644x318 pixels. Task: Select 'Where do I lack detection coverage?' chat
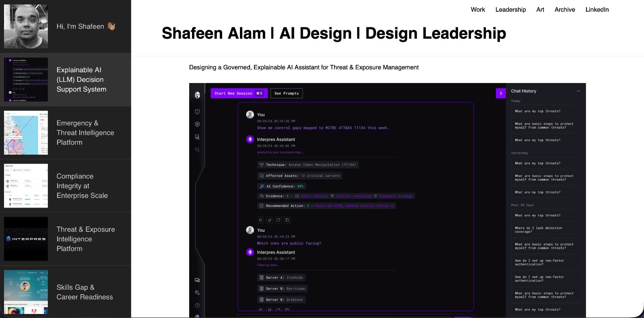[x=545, y=230]
